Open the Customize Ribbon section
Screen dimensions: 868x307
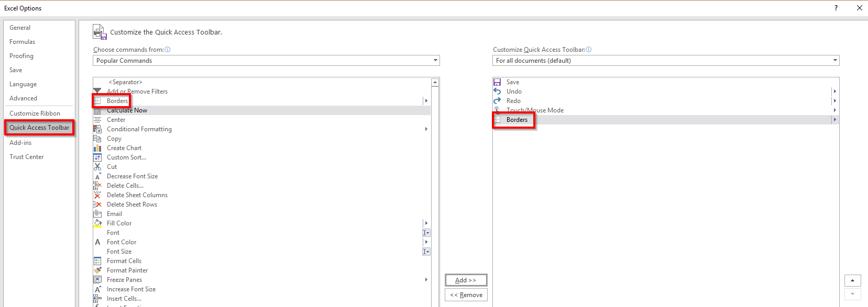(35, 113)
